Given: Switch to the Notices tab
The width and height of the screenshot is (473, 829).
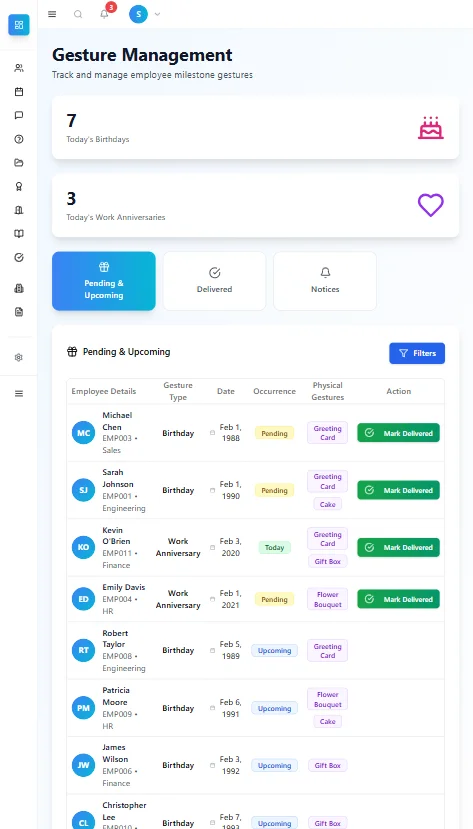Looking at the screenshot, I should point(325,281).
